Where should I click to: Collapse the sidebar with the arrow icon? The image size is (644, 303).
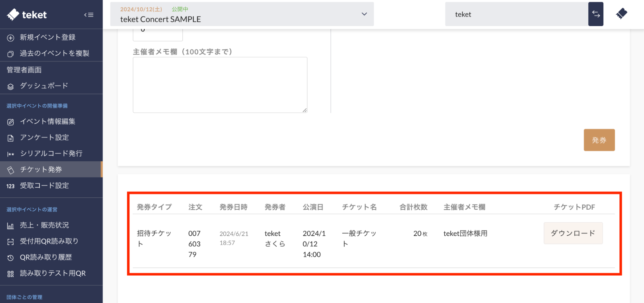pyautogui.click(x=89, y=15)
